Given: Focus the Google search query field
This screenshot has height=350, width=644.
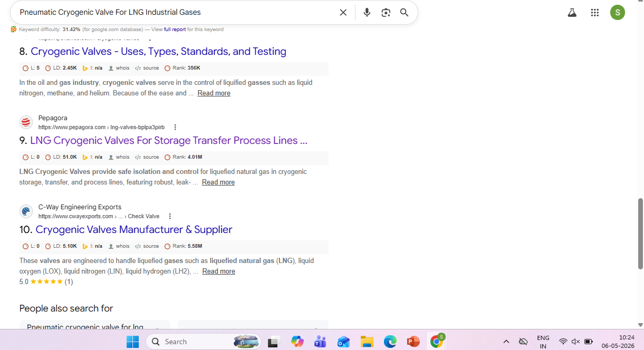Looking at the screenshot, I should pyautogui.click(x=177, y=12).
